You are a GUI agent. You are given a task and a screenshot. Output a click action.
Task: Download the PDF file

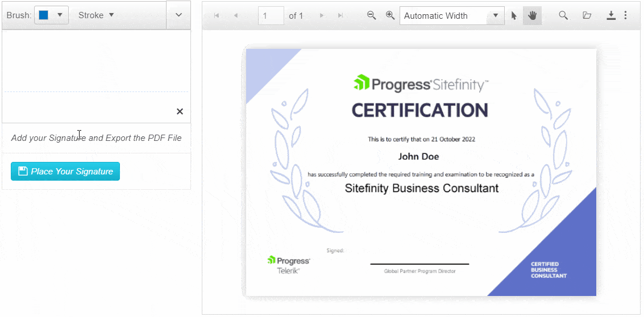611,15
